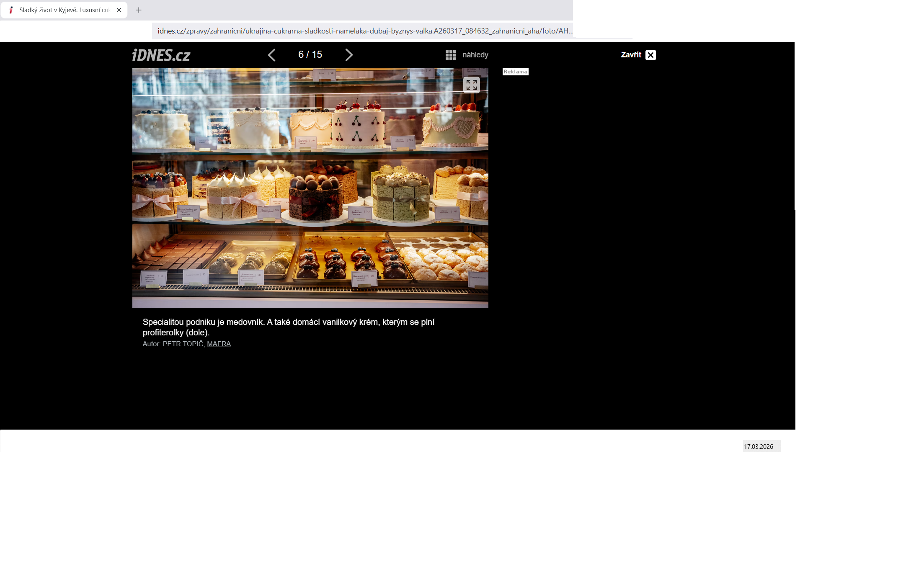Open a new browser tab
924x582 pixels.
point(139,10)
